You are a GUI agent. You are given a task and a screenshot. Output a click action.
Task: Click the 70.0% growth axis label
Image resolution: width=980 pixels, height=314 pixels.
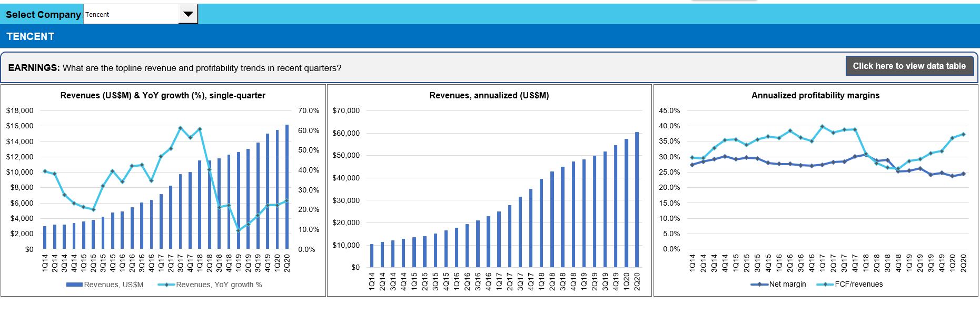pyautogui.click(x=309, y=110)
